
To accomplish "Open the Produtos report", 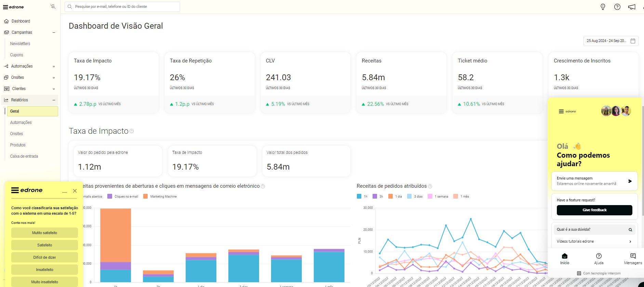I will coord(18,145).
